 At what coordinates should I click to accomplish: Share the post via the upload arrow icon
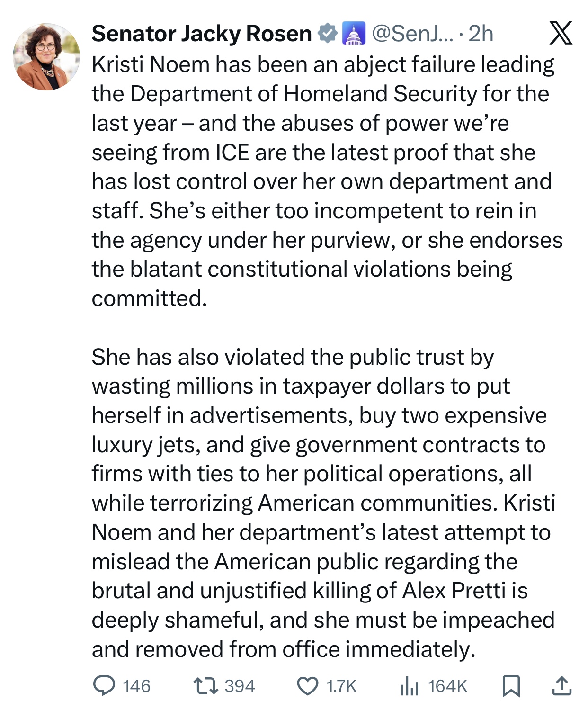pos(561,686)
